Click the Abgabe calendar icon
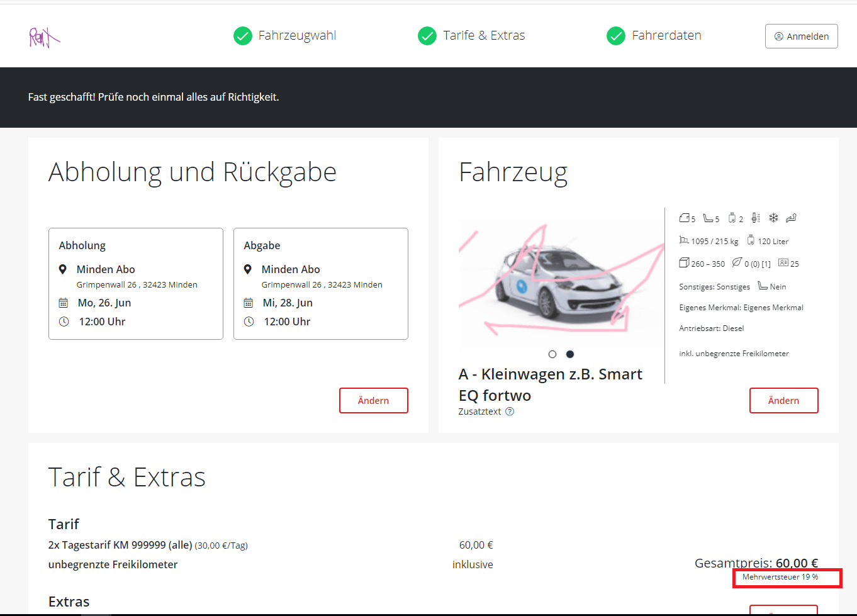857x616 pixels. tap(249, 303)
